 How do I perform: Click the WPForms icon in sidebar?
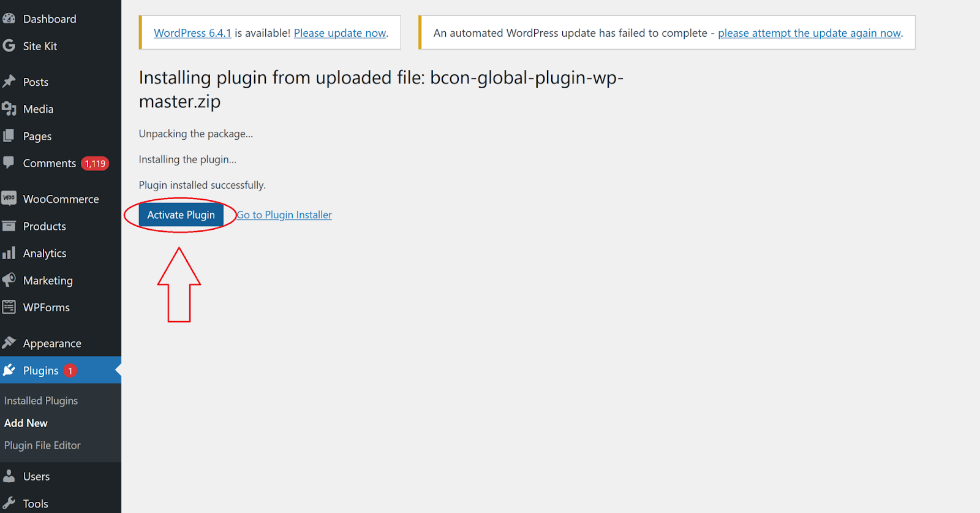click(9, 307)
